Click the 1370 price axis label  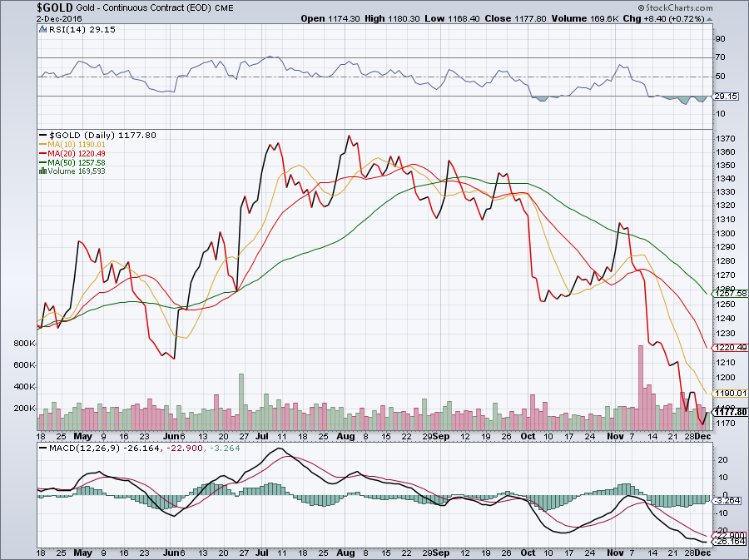tap(725, 139)
